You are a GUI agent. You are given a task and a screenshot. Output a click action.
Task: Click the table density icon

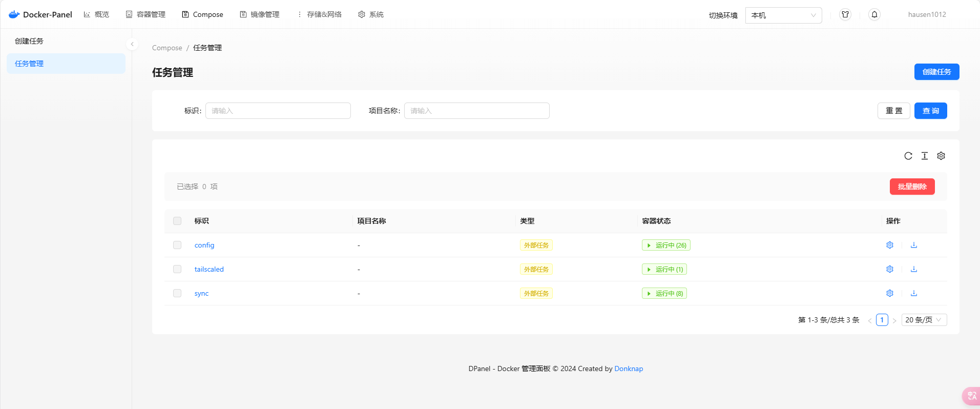pyautogui.click(x=925, y=156)
